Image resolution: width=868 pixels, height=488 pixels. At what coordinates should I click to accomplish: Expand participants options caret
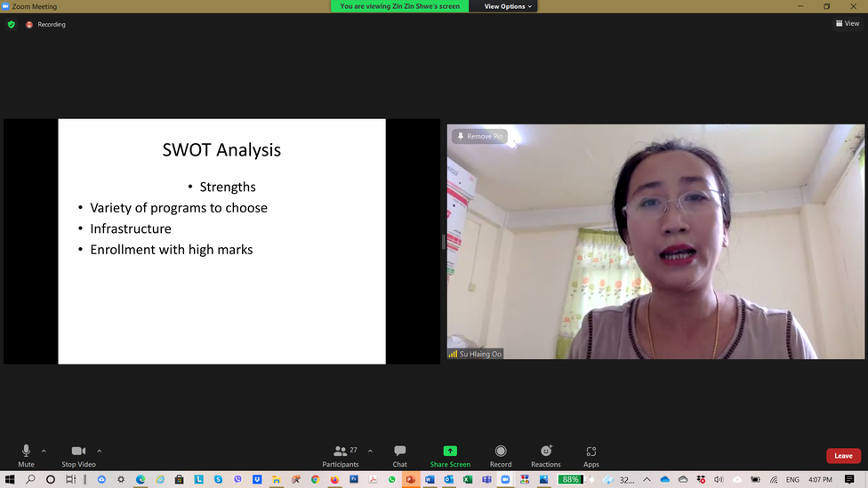[370, 451]
